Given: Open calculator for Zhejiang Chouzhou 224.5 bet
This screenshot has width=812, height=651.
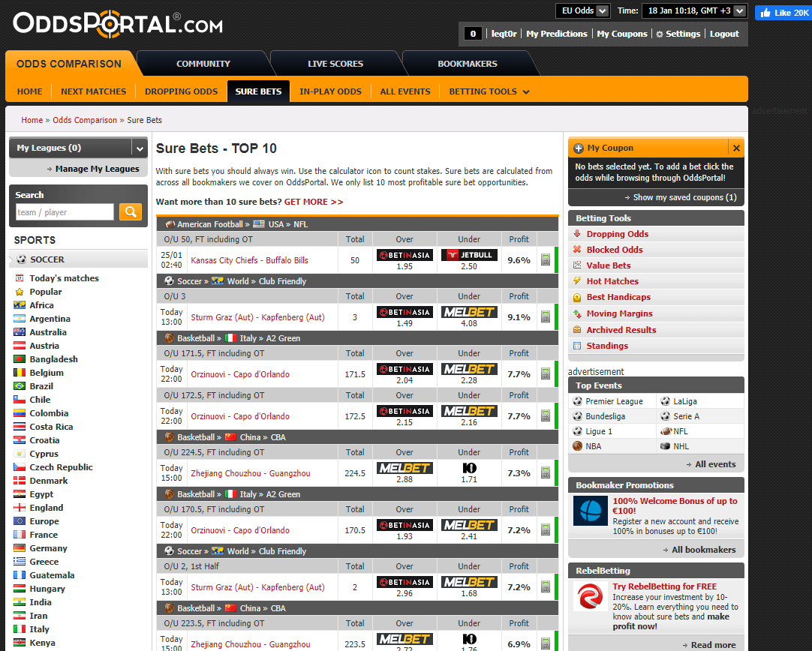Looking at the screenshot, I should click(546, 473).
